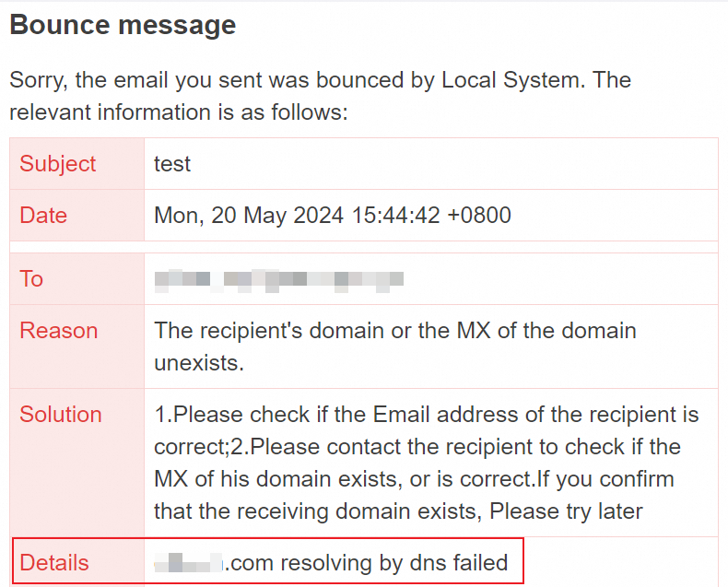Click the blurred domain name in Details
This screenshot has width=728, height=587.
click(189, 562)
